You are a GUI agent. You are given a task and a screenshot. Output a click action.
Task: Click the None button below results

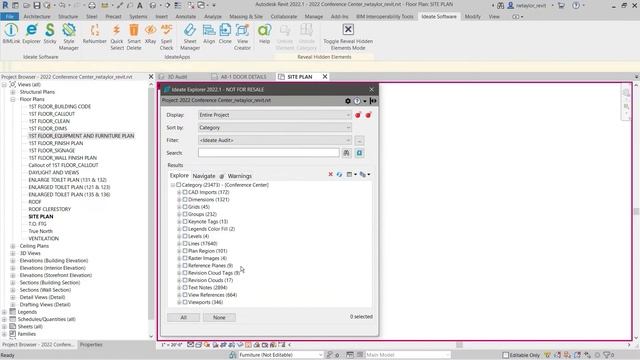click(x=219, y=318)
